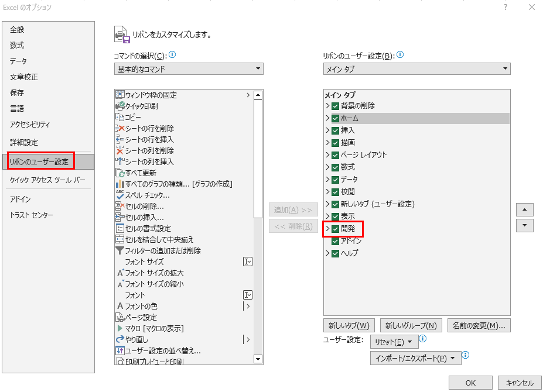This screenshot has width=543, height=392.
Task: Toggle the 開発 (Developer) tab checkbox
Action: 336,229
